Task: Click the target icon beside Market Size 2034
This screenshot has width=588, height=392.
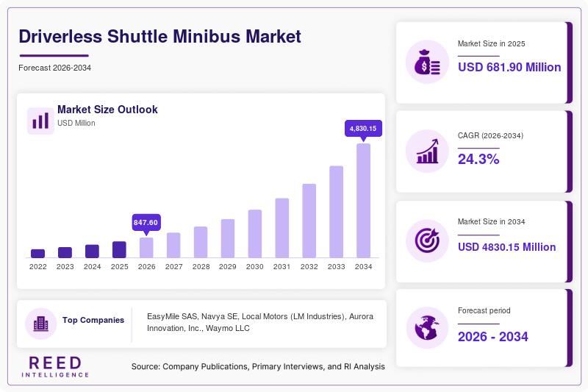Action: (427, 240)
